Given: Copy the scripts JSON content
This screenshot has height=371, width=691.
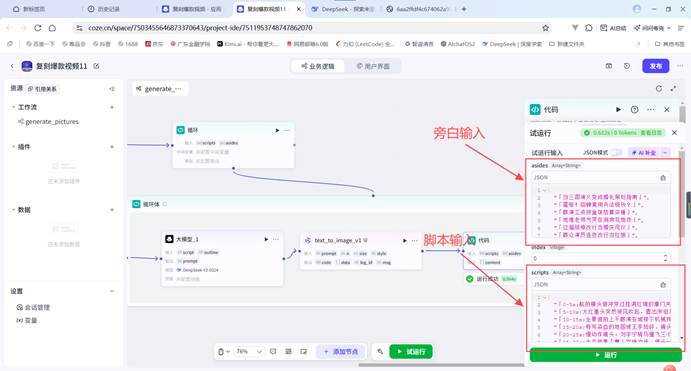Looking at the screenshot, I should (x=663, y=285).
